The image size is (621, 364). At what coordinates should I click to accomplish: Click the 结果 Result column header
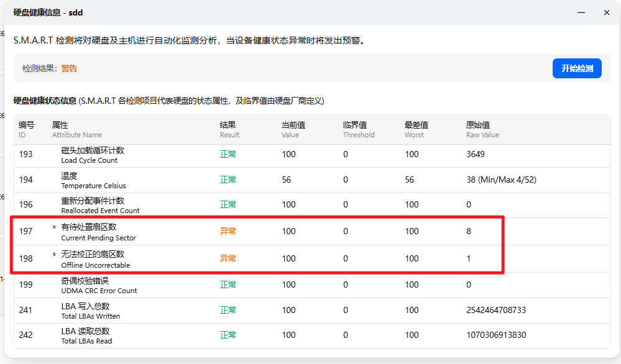click(x=229, y=129)
